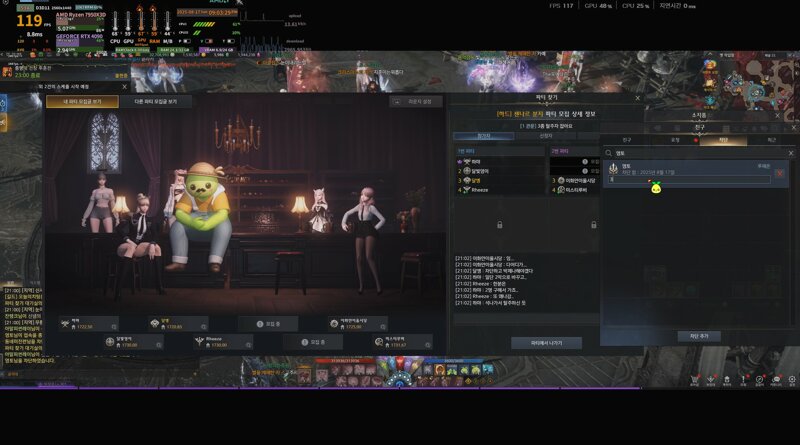This screenshot has height=445, width=800.
Task: Inspect Rheeze using the card's magnifier icon
Action: click(x=248, y=345)
